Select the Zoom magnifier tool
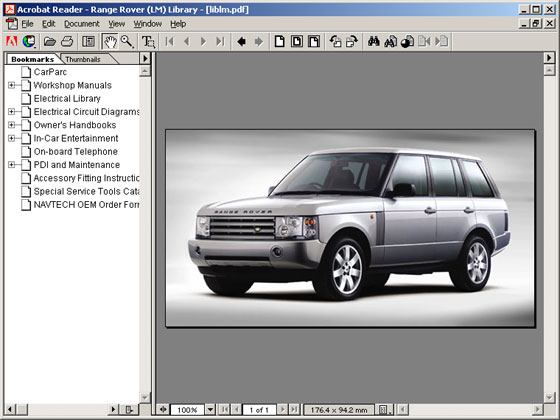560x420 pixels. (127, 41)
